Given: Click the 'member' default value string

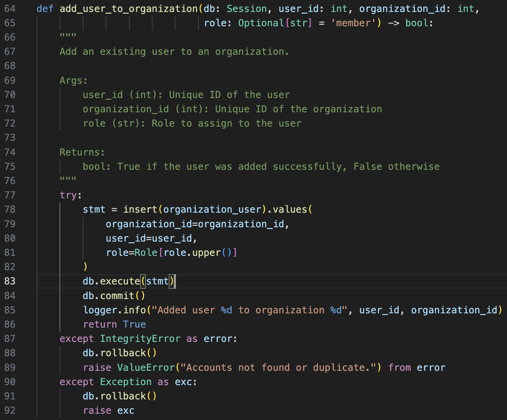Looking at the screenshot, I should click(x=353, y=23).
